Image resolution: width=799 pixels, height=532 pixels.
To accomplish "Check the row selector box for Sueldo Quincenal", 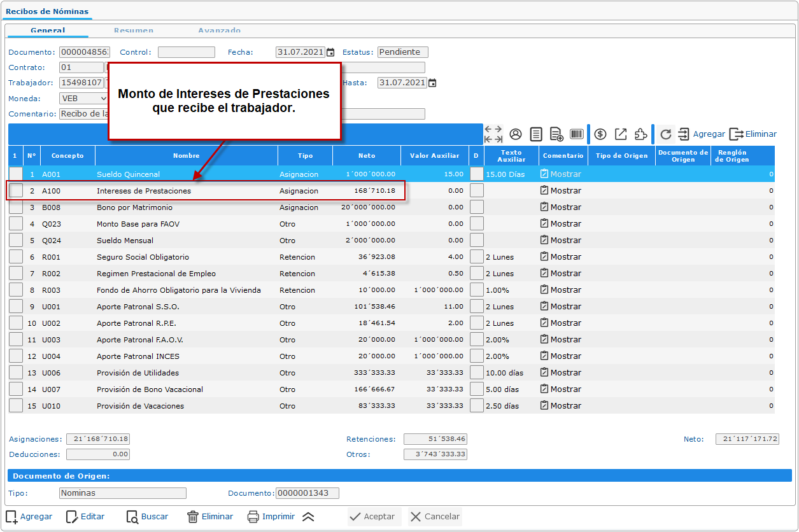I will pos(16,174).
